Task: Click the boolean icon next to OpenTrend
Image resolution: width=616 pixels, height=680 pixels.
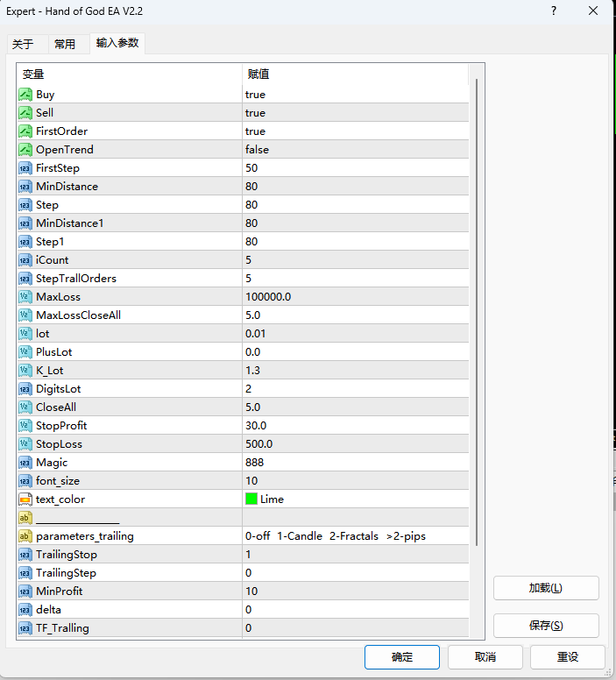Action: point(25,150)
